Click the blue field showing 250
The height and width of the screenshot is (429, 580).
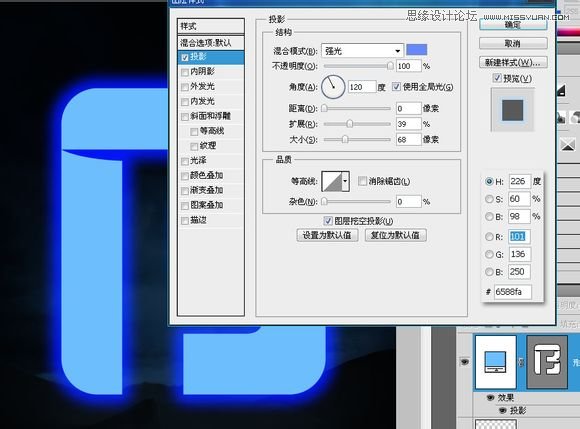pos(520,272)
